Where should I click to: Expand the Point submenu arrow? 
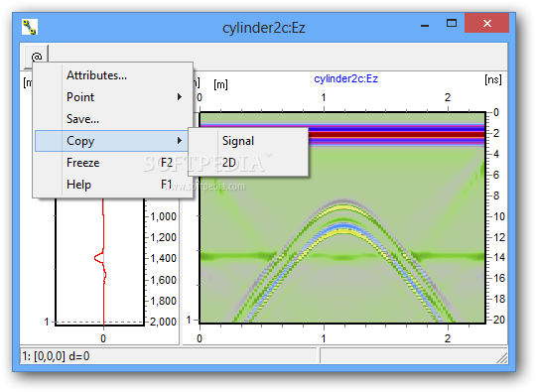click(x=179, y=97)
